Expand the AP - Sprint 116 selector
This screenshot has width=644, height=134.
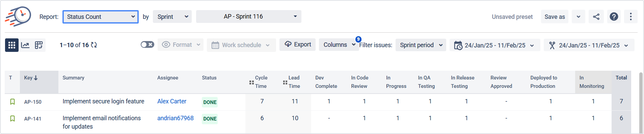coord(249,16)
